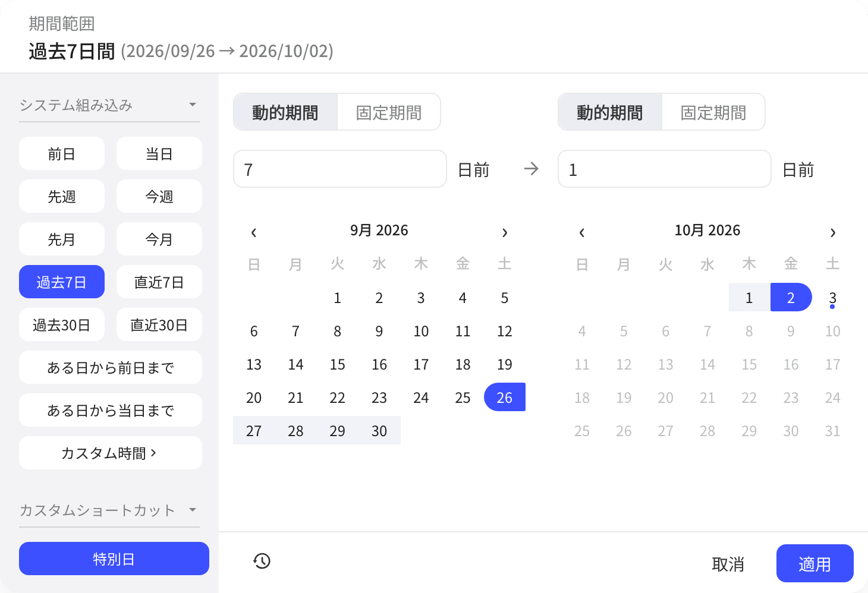Choose the 過去7日 preset
Viewport: 868px width, 593px height.
point(62,282)
